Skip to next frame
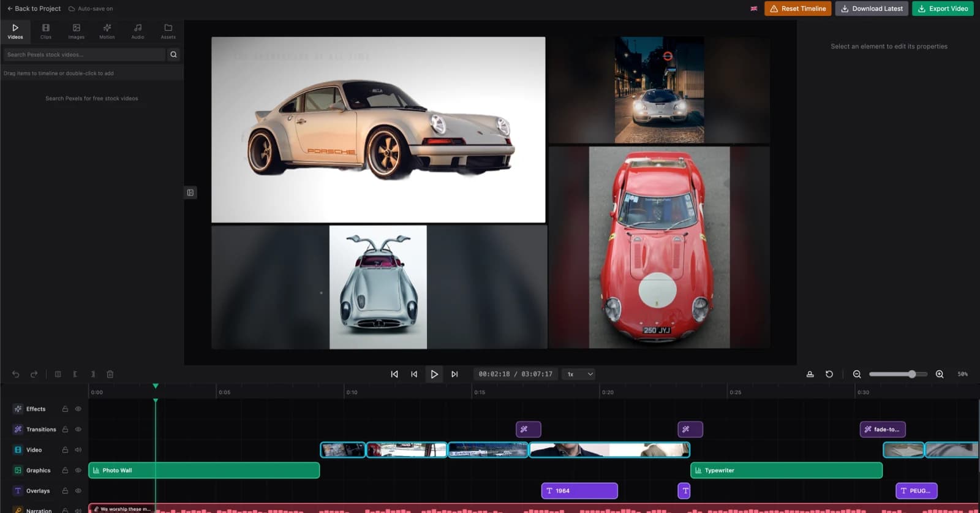980x513 pixels. (x=454, y=374)
